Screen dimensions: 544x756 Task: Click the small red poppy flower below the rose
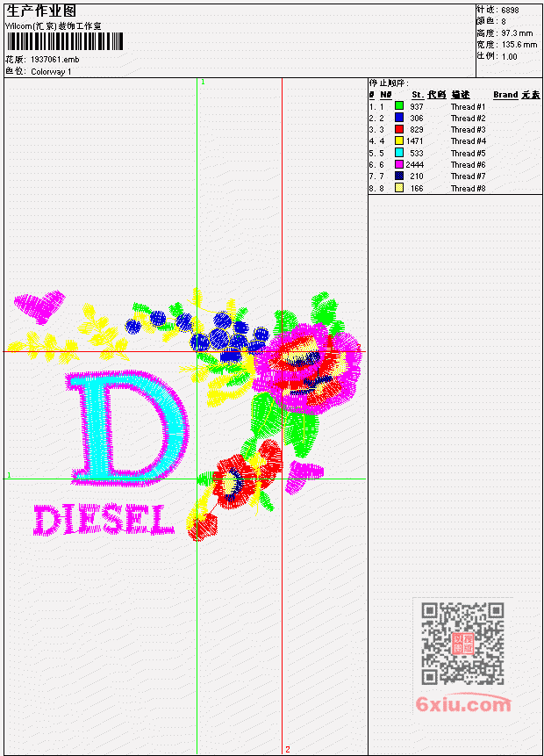tap(235, 481)
